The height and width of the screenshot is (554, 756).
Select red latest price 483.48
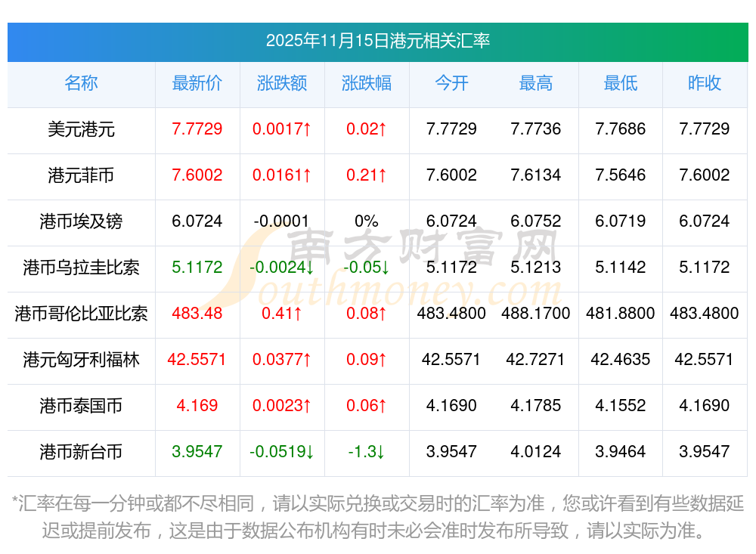pyautogui.click(x=197, y=314)
